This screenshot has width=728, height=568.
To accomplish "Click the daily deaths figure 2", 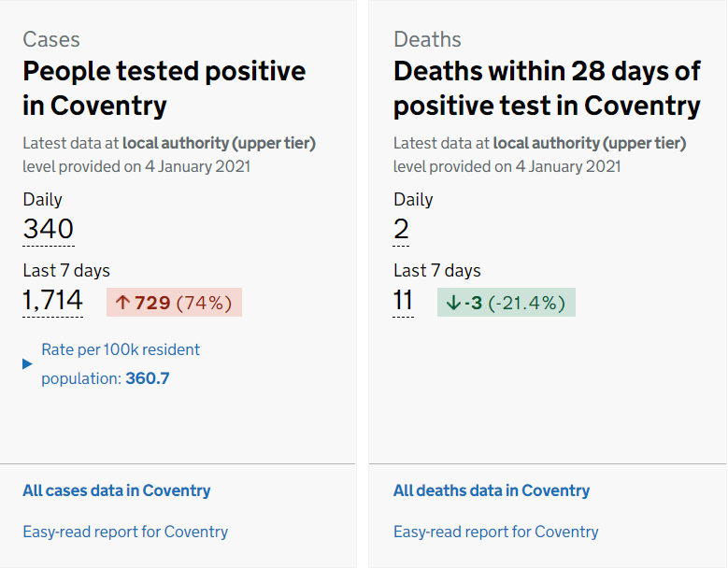I will (401, 229).
